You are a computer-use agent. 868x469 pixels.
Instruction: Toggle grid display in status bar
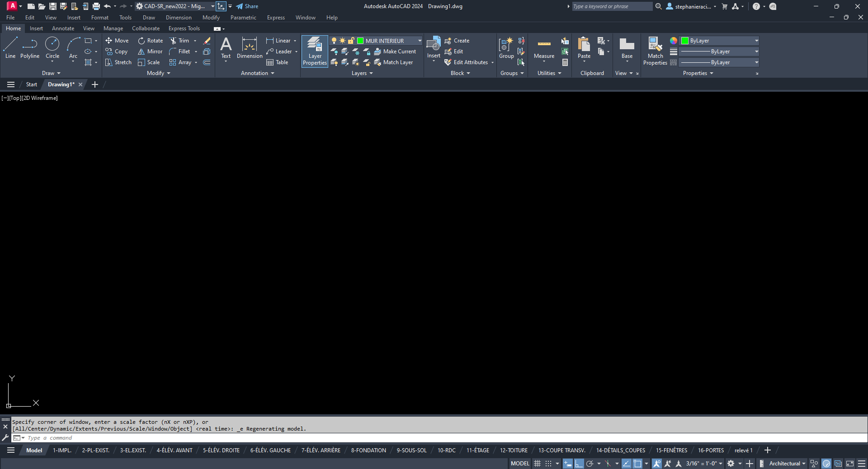[x=538, y=464]
